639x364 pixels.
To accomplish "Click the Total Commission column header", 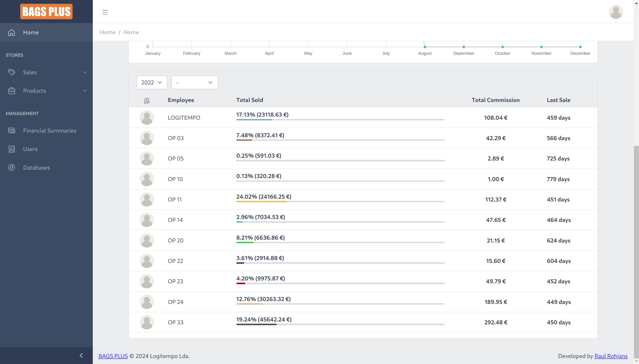I will pyautogui.click(x=496, y=100).
